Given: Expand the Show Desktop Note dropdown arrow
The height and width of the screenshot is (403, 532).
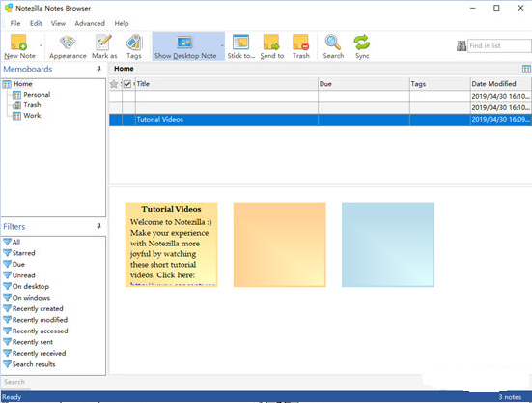Looking at the screenshot, I should (x=222, y=45).
